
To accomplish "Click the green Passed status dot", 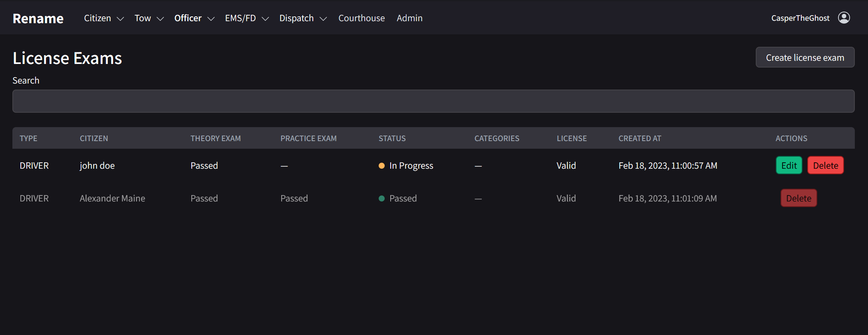I will point(381,199).
